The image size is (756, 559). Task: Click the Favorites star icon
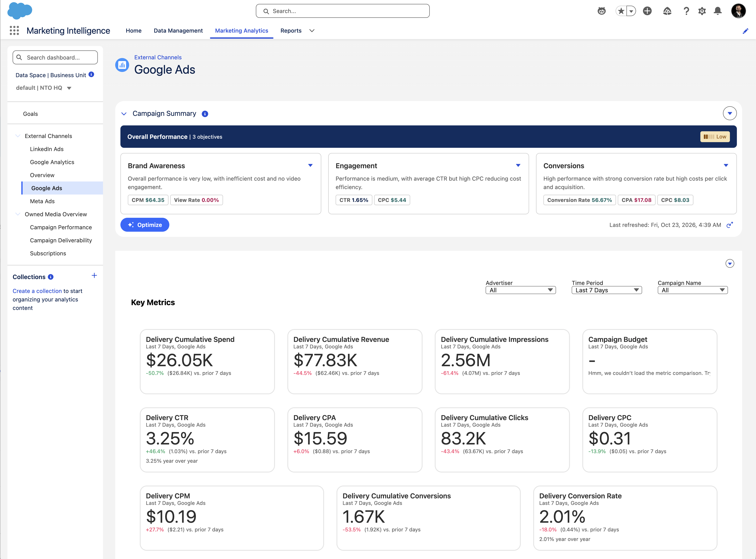tap(621, 11)
